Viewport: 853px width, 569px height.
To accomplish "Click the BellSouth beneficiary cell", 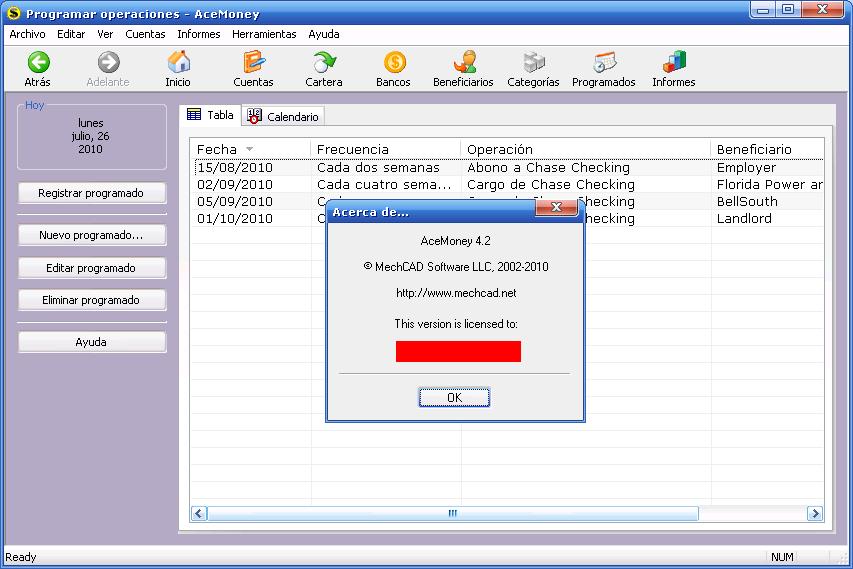I will coord(747,201).
